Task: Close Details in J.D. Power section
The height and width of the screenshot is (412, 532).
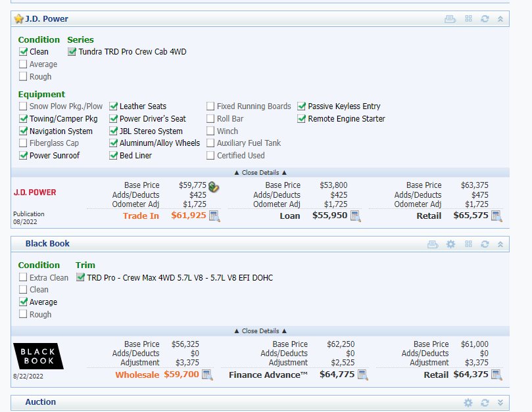Action: (260, 173)
